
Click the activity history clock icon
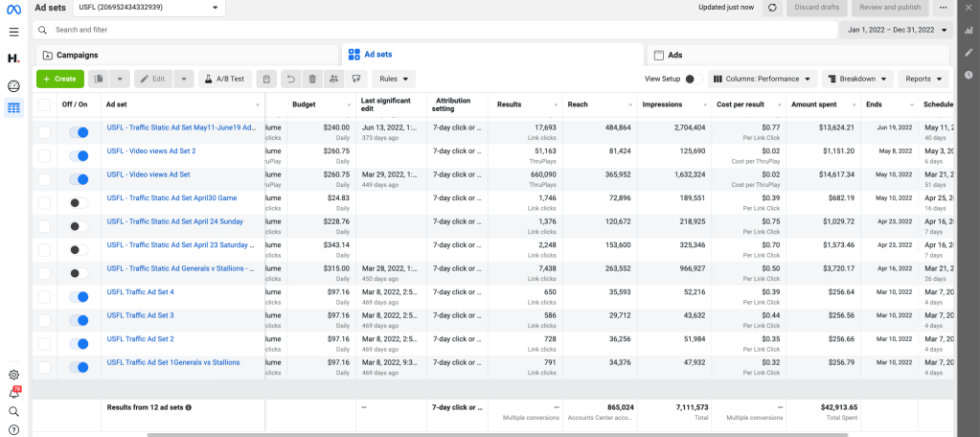point(969,75)
